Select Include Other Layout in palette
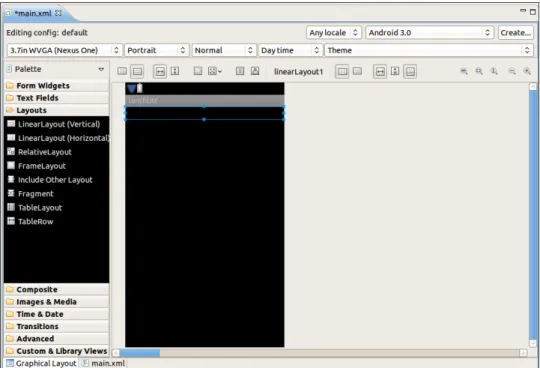The image size is (540, 368). click(x=57, y=180)
